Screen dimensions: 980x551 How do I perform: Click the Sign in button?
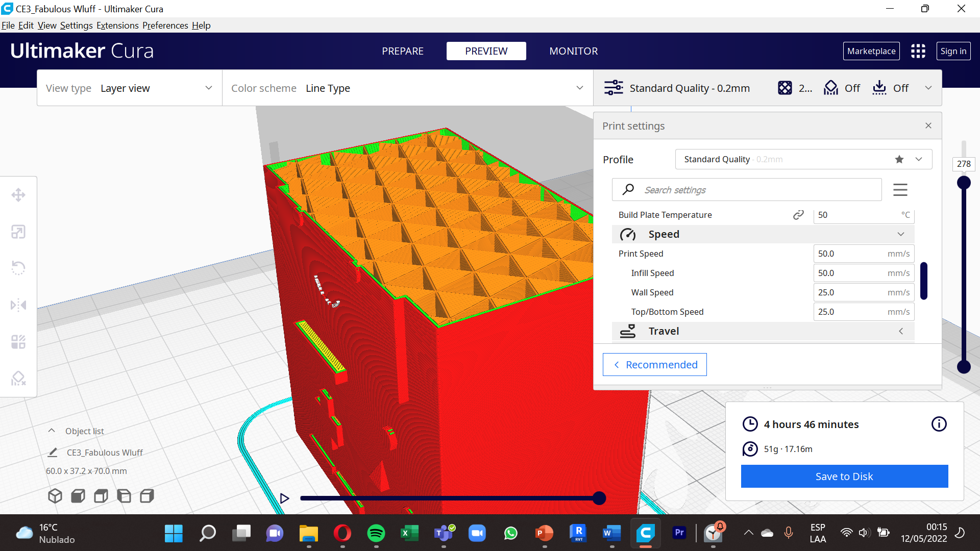coord(953,51)
